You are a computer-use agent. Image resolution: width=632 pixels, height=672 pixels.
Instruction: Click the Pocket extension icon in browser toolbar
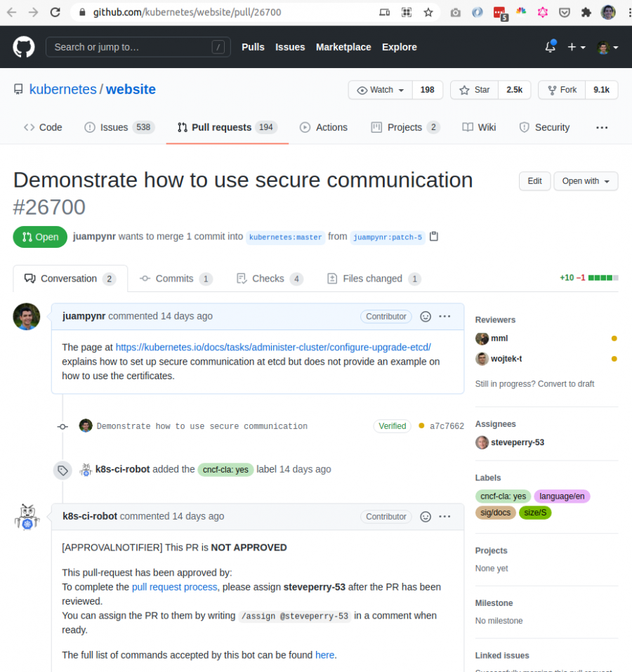point(565,13)
